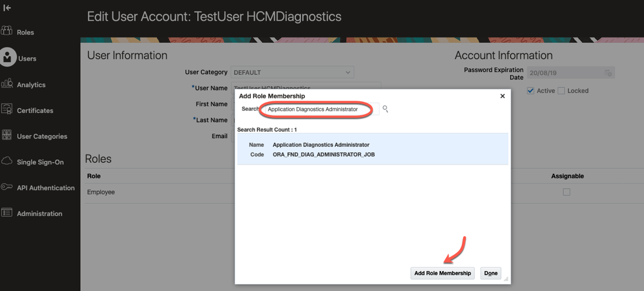
Task: Open Analytics via its chart icon
Action: 8,84
